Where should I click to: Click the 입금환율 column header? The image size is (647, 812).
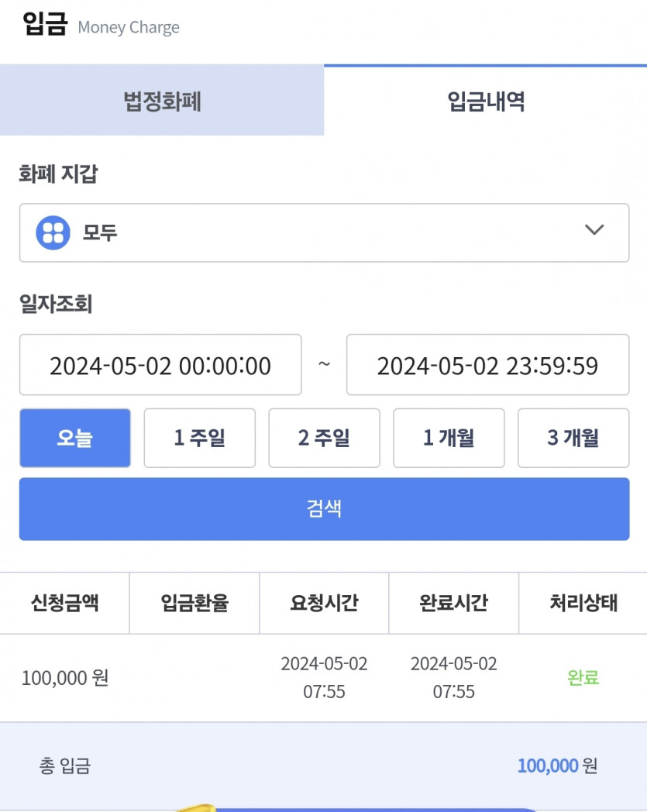pos(194,603)
